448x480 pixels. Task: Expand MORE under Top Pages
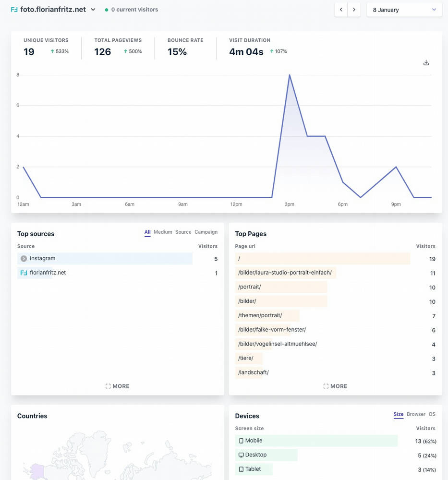[335, 386]
